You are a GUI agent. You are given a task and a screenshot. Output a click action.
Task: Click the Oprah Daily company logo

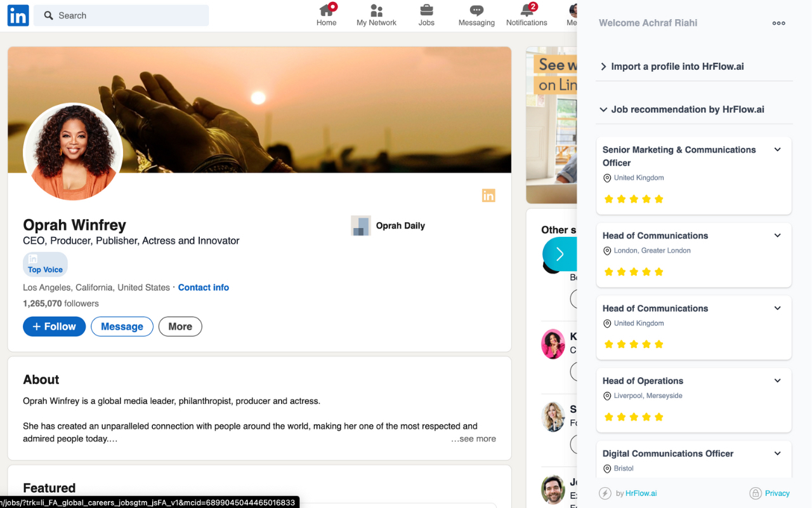[360, 225]
